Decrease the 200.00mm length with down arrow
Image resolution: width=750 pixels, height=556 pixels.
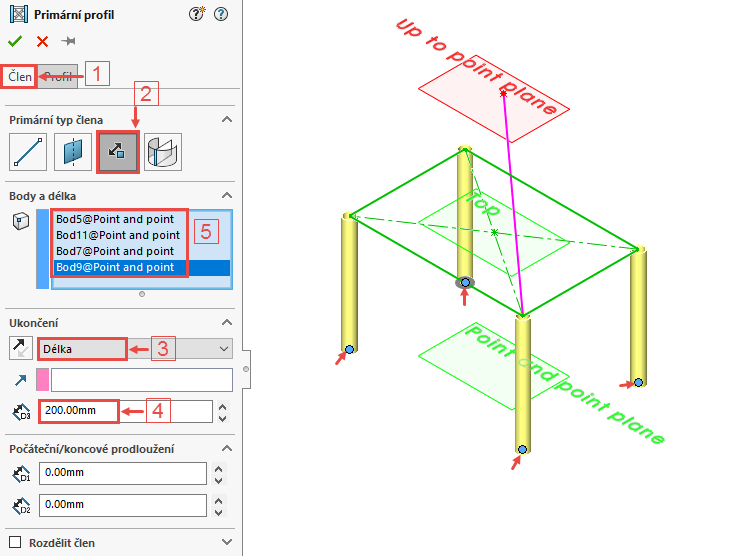coord(222,418)
